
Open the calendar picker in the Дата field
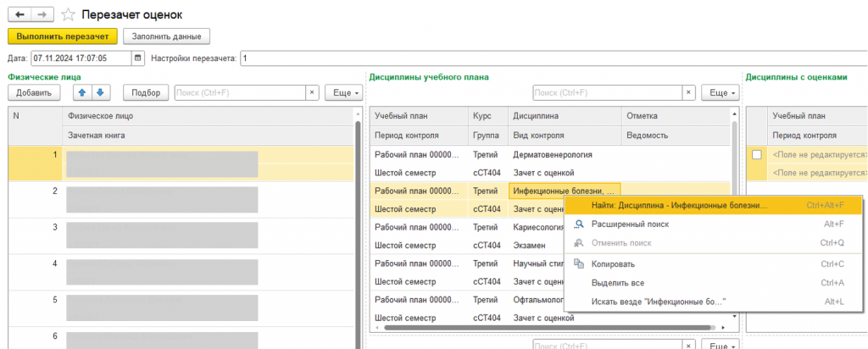[x=138, y=58]
